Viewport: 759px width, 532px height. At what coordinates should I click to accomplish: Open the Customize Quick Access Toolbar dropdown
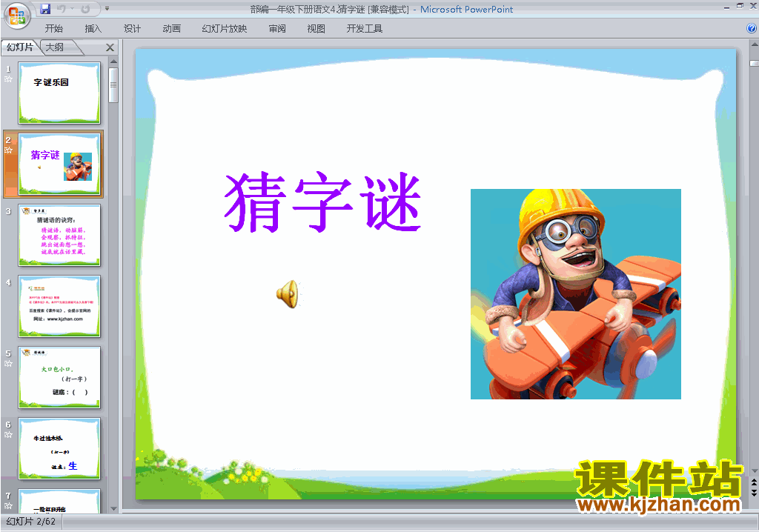pos(107,9)
